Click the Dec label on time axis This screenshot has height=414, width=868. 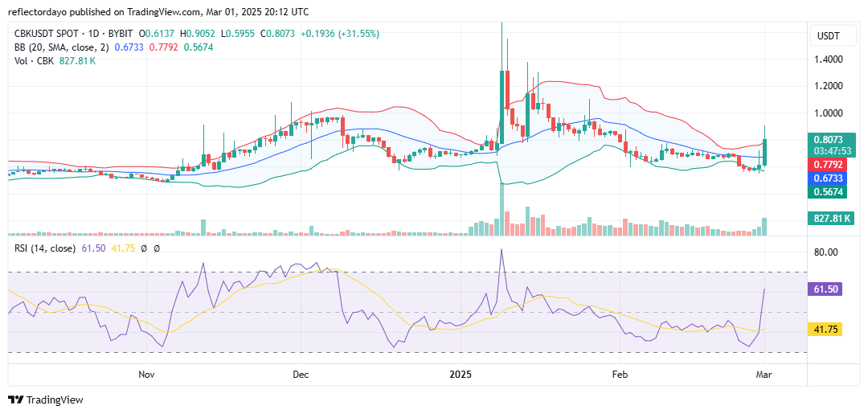[x=301, y=375]
